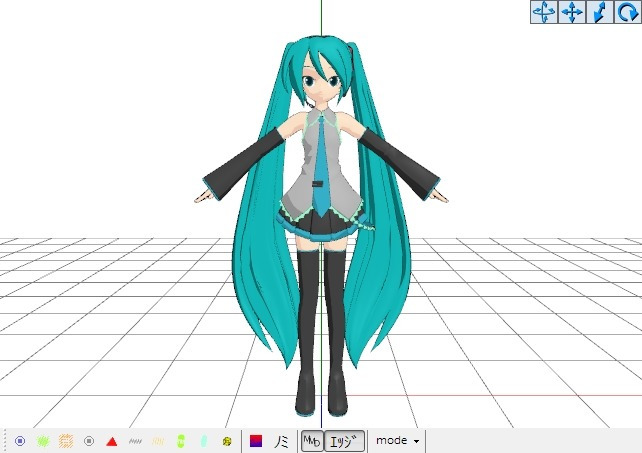This screenshot has width=642, height=453.
Task: Toggle the yellow joint display icon
Action: [x=227, y=441]
